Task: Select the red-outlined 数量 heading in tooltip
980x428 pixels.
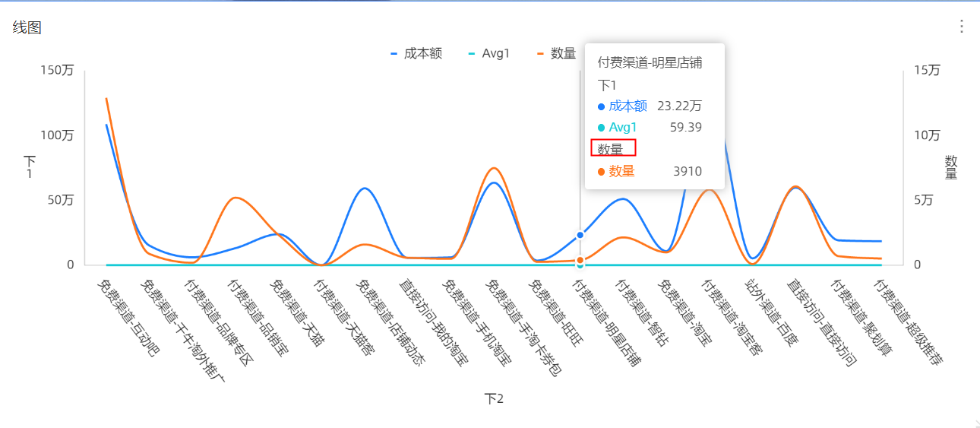Action: (613, 149)
